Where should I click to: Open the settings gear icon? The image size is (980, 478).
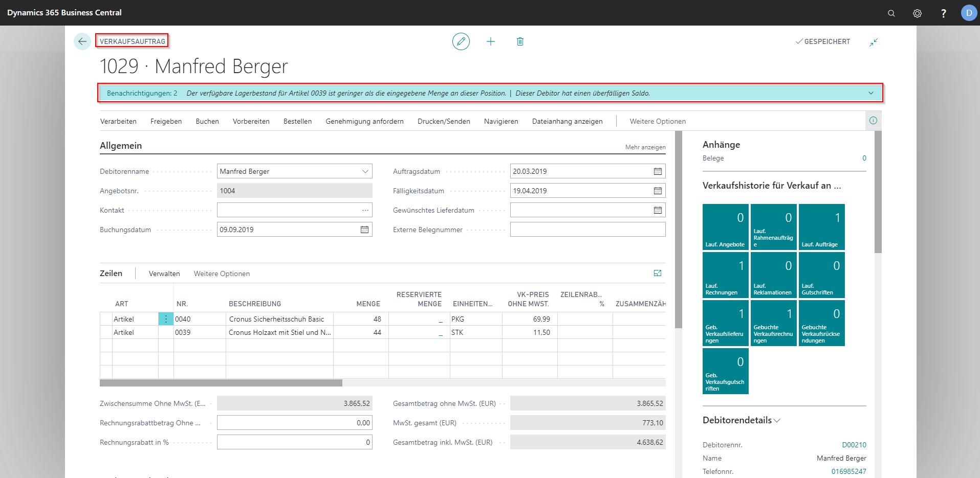917,13
